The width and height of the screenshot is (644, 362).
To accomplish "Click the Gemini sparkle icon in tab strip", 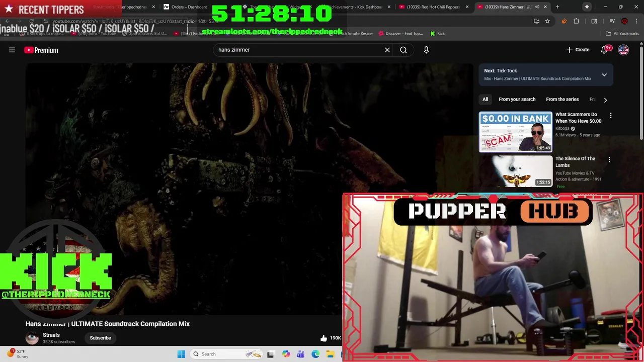I will coord(587,7).
